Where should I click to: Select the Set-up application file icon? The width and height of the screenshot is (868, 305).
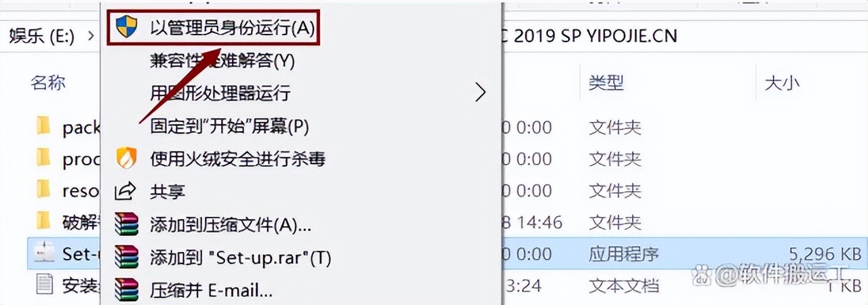43,252
